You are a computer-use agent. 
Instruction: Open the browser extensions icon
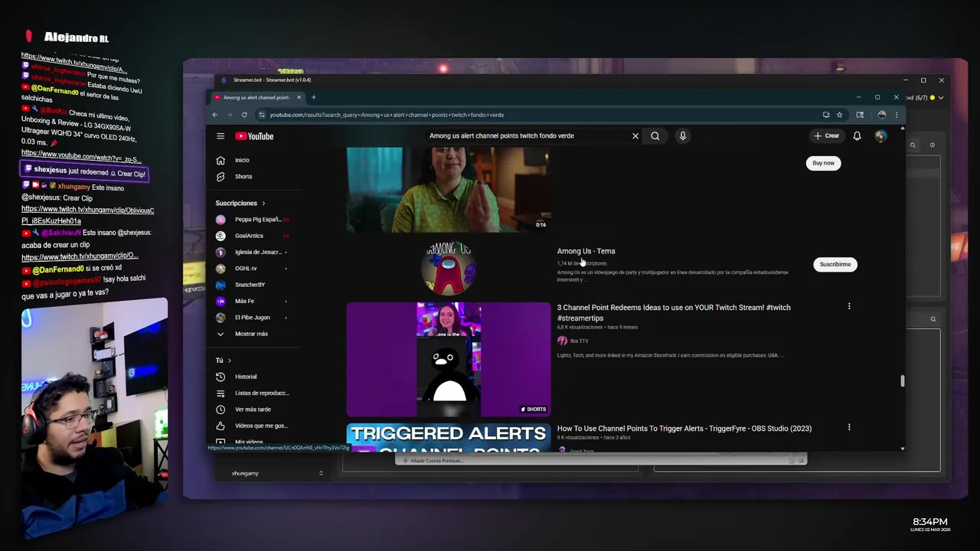[x=860, y=115]
